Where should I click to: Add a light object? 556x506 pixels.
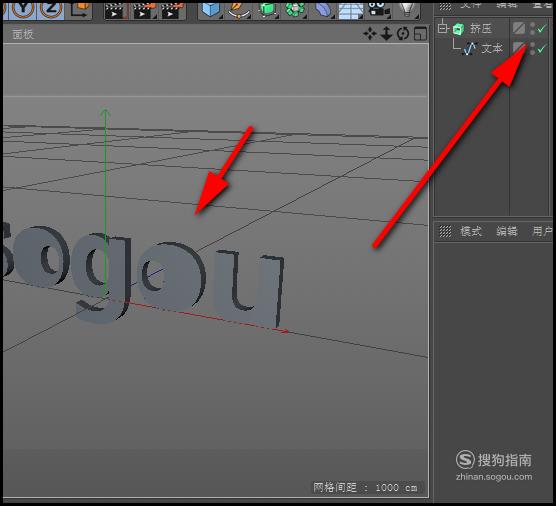point(407,10)
